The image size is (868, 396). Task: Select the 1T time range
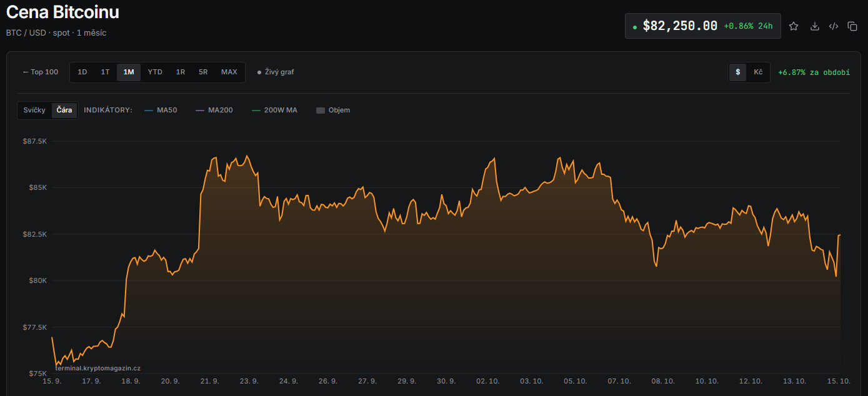click(x=106, y=72)
